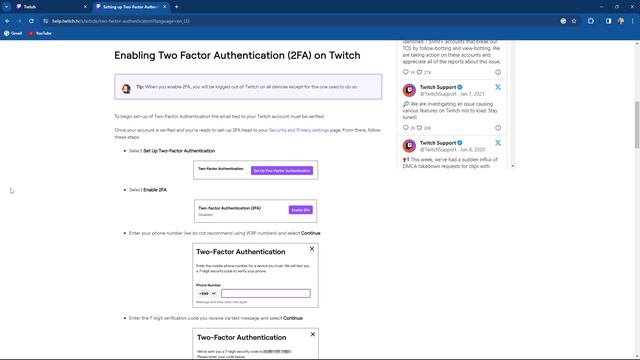Open Twitch Support name on Jun 8 tweet
Screen dimensions: 640x360
(x=438, y=143)
